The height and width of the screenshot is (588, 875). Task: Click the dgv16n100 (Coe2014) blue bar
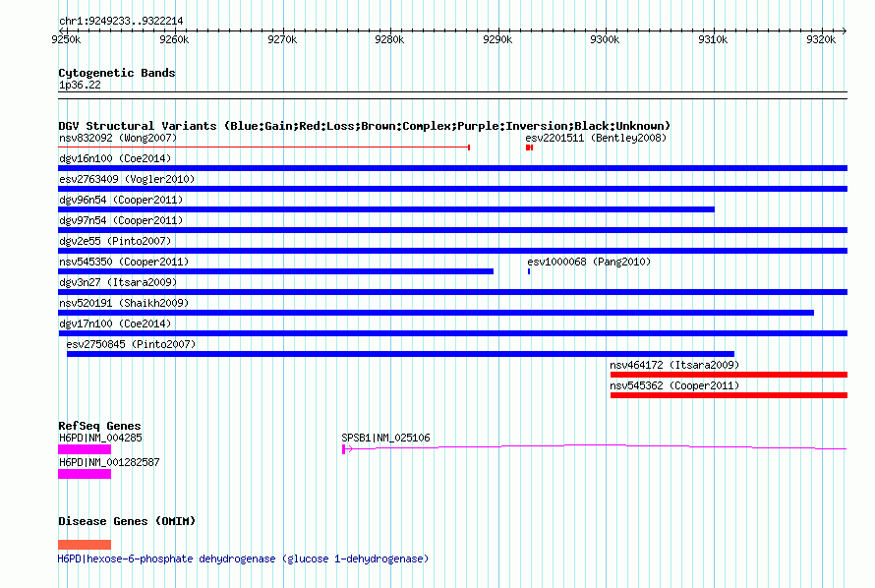tap(452, 168)
